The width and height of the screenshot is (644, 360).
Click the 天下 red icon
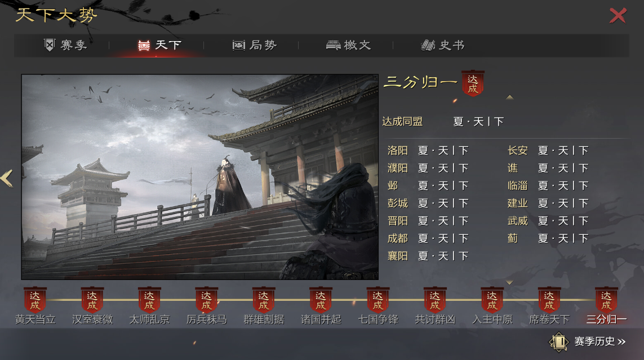coord(144,45)
